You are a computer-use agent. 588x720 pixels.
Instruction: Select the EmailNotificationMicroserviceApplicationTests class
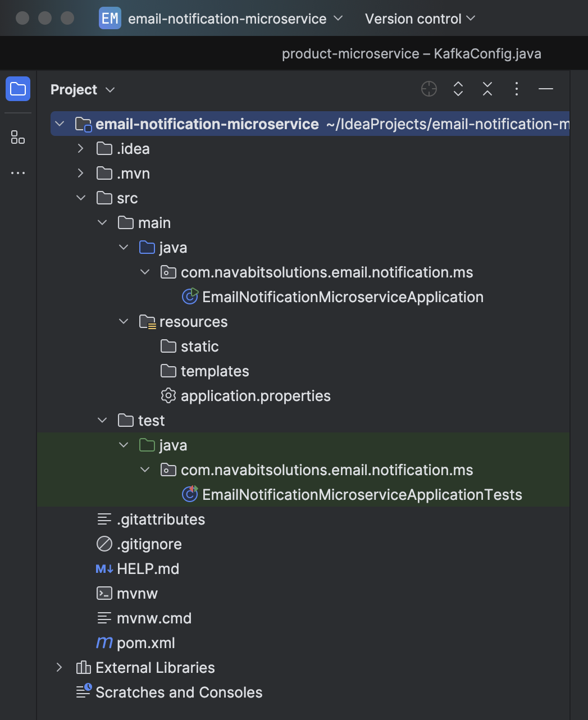[362, 495]
